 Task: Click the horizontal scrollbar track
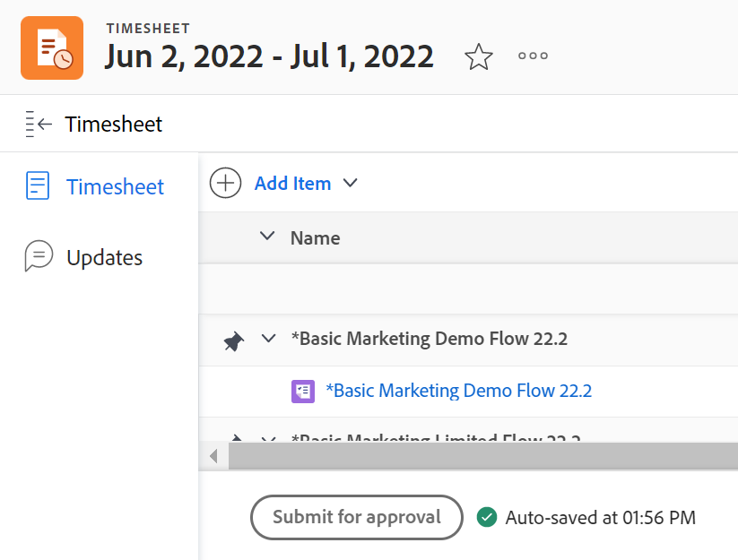(484, 456)
